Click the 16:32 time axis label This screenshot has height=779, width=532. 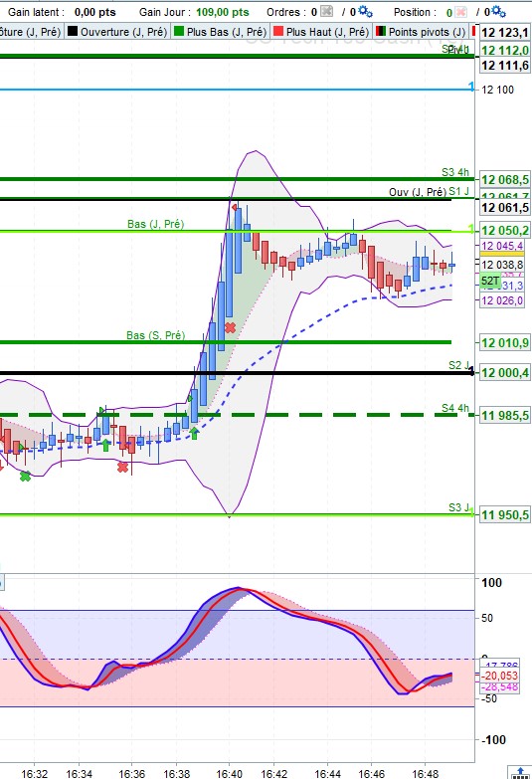[x=34, y=774]
